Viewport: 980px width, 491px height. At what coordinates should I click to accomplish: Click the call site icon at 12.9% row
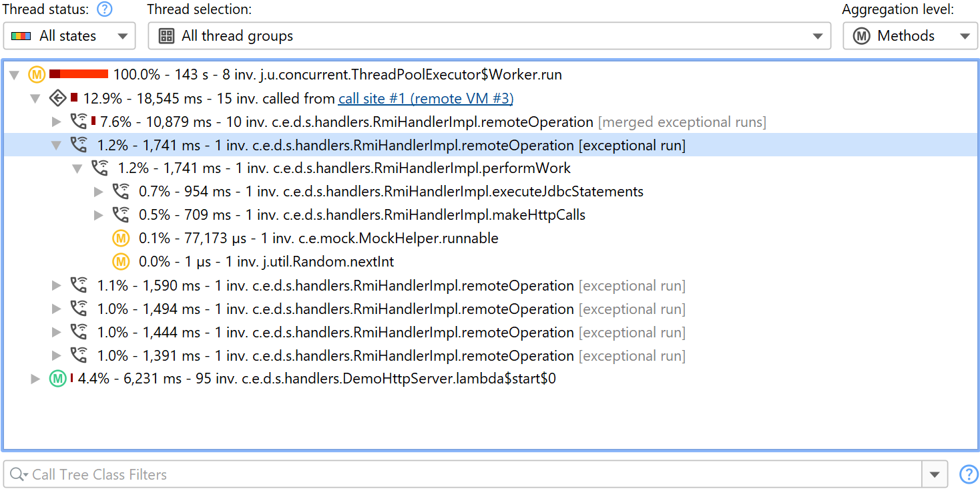pos(58,99)
